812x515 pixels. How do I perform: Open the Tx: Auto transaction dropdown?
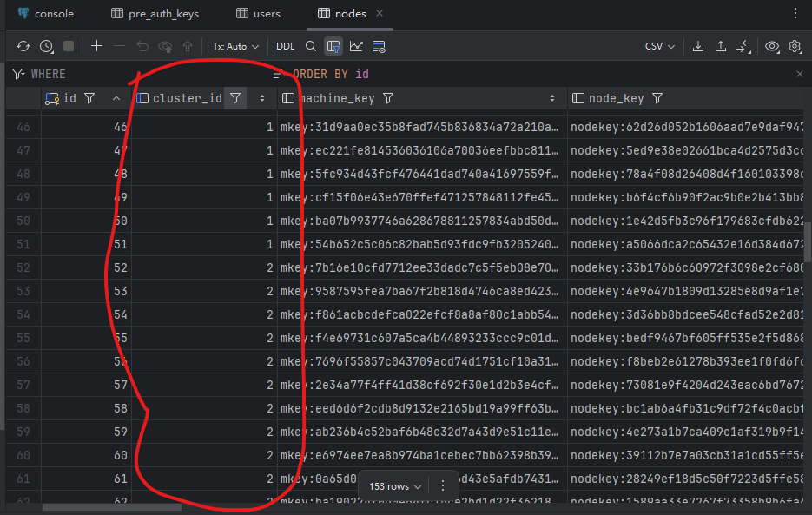235,46
